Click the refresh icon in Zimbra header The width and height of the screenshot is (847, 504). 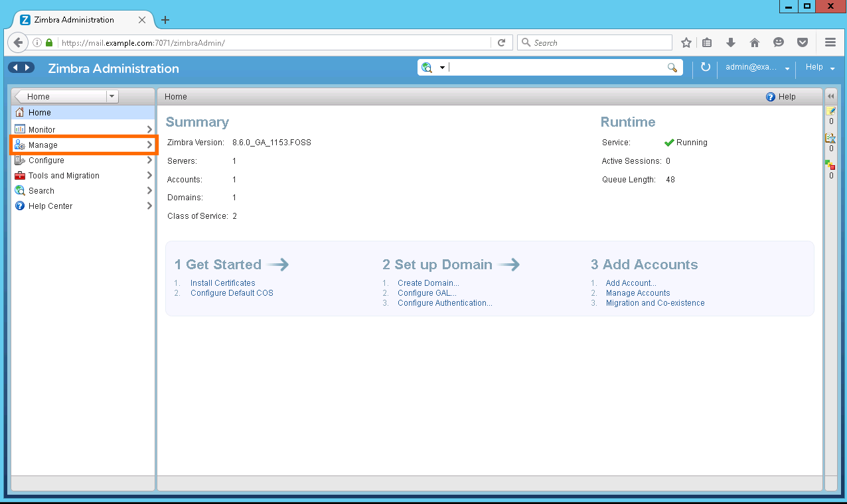[x=706, y=68]
